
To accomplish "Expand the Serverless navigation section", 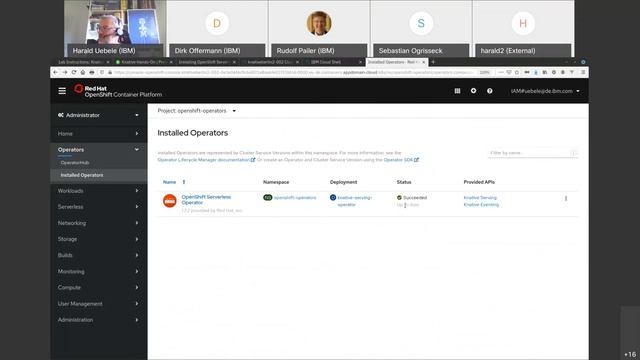I will pos(98,207).
